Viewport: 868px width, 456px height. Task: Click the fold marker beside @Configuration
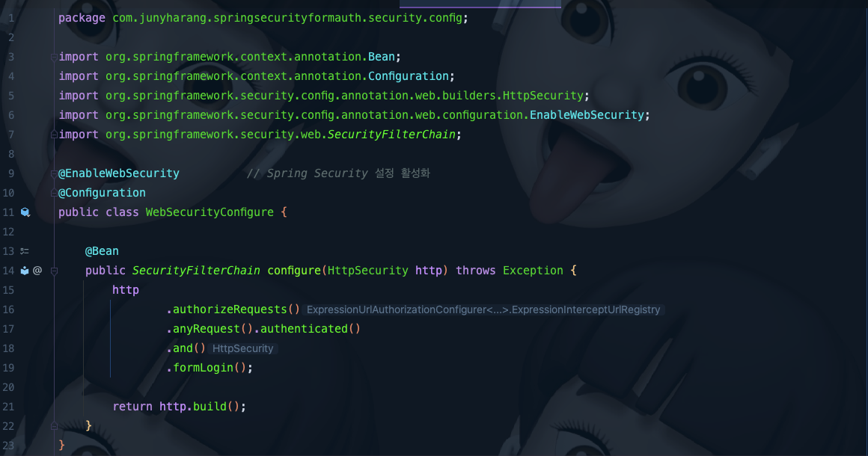click(x=54, y=193)
